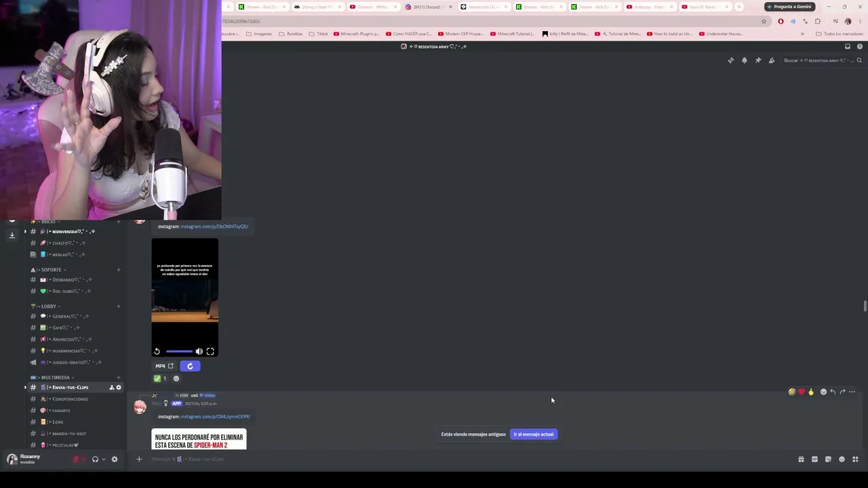Replay the Instagram video clip
868x488 pixels.
pyautogui.click(x=157, y=352)
